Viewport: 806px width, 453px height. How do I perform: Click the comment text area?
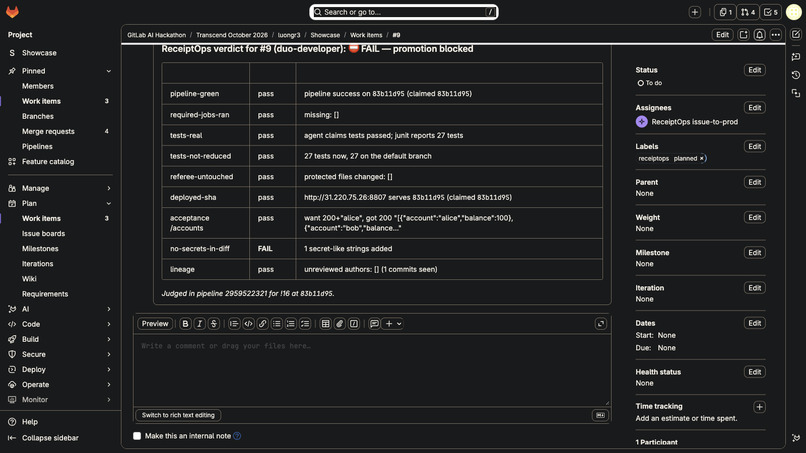372,370
